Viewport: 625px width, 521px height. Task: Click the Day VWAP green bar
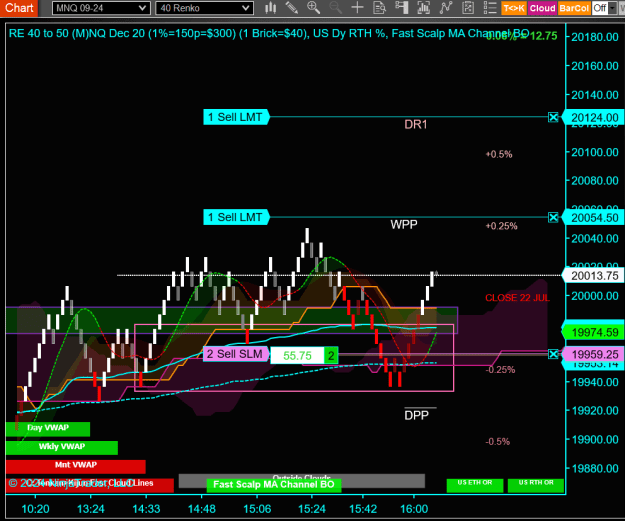pos(48,429)
